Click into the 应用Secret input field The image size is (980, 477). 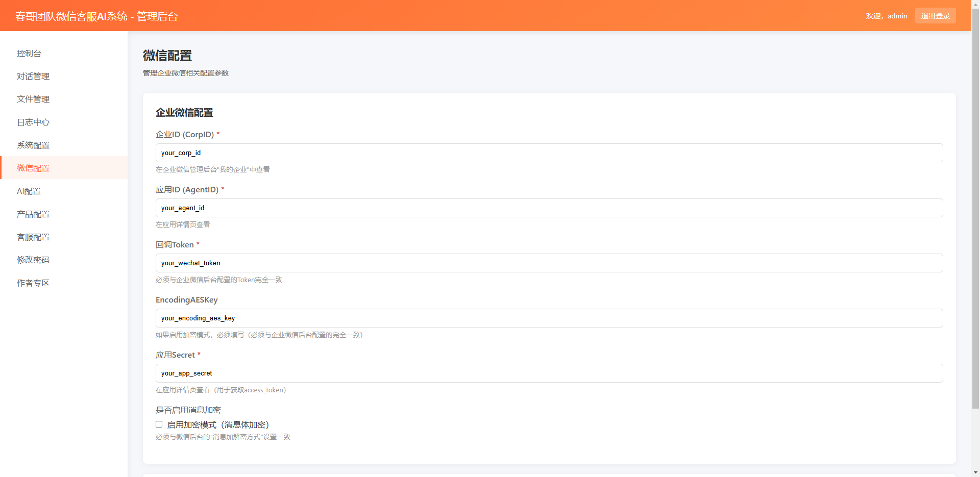[x=549, y=373]
